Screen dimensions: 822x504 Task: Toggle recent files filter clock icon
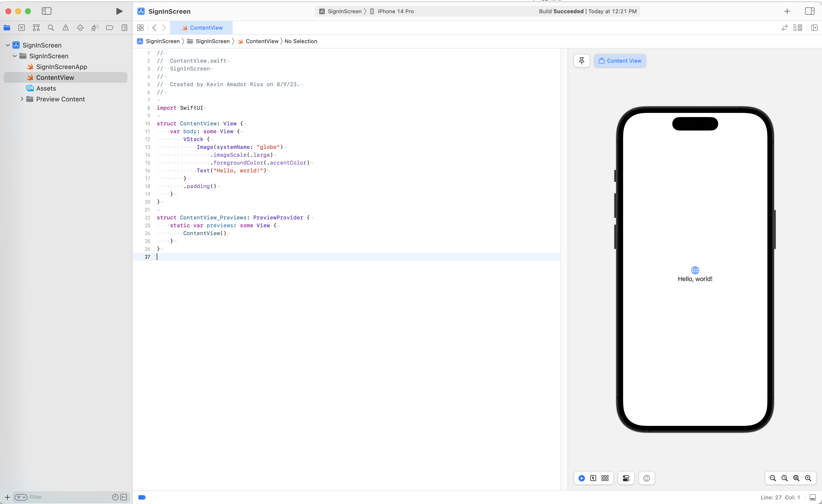(115, 497)
